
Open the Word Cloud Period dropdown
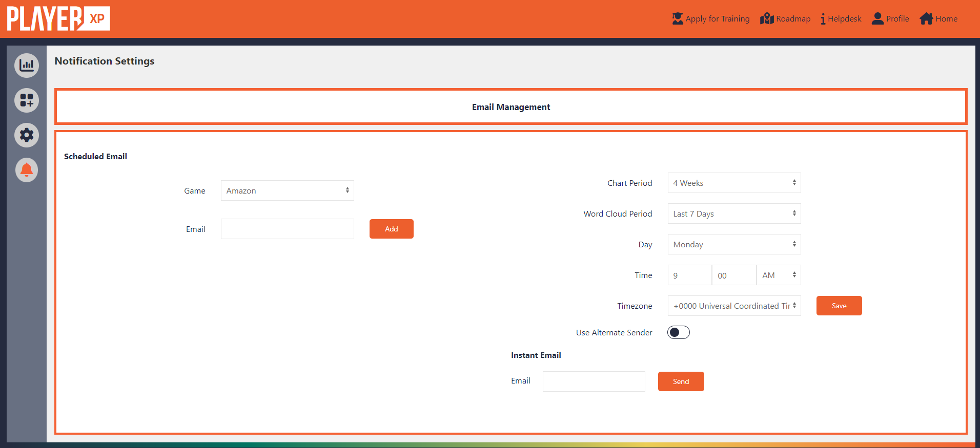pyautogui.click(x=734, y=214)
